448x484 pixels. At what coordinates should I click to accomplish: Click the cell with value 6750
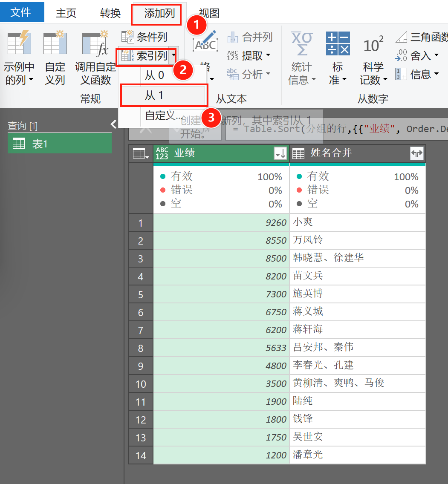coord(221,312)
